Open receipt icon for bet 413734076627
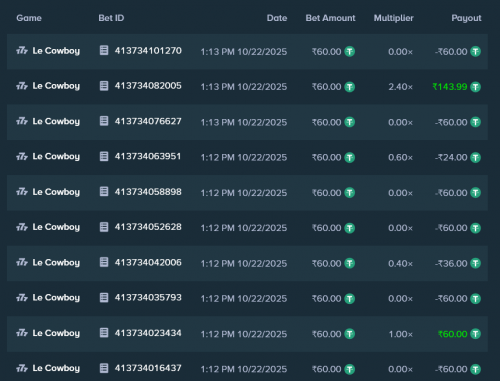The width and height of the screenshot is (500, 381). 104,121
